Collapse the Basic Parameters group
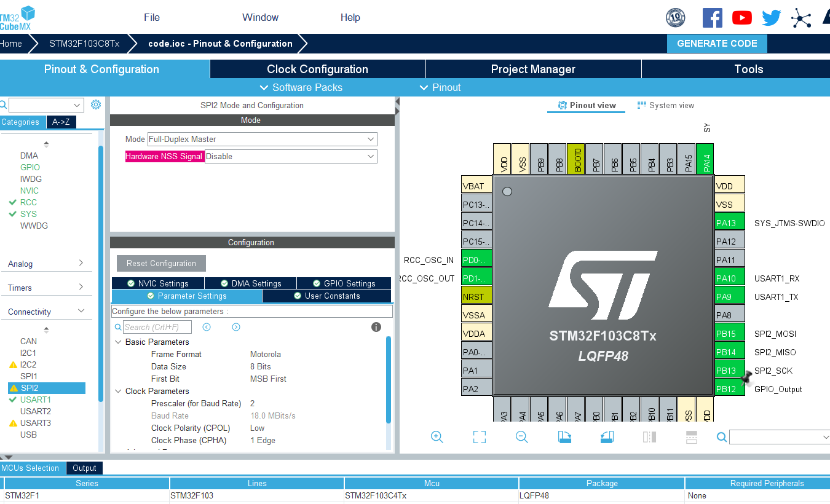Image resolution: width=830 pixels, height=504 pixels. [x=118, y=342]
